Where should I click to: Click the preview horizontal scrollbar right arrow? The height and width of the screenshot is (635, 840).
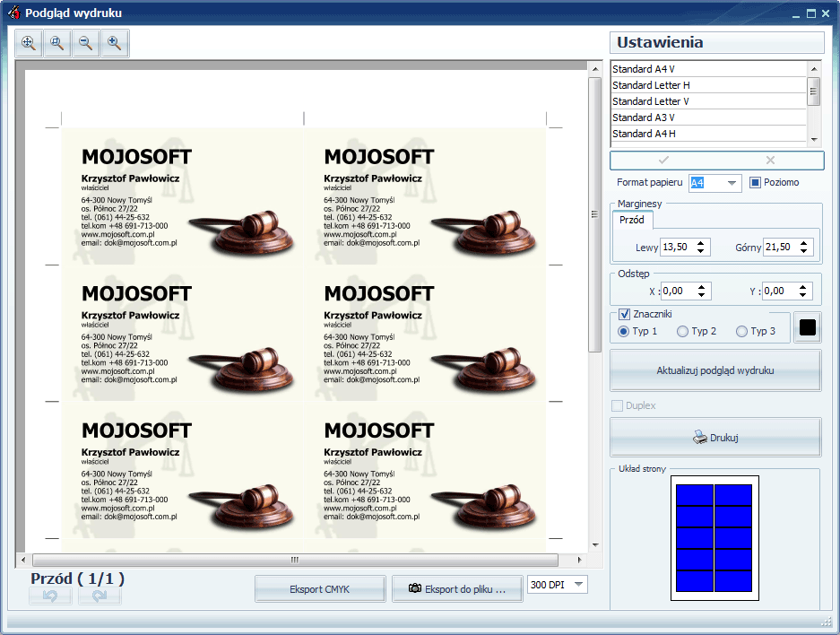tap(580, 560)
